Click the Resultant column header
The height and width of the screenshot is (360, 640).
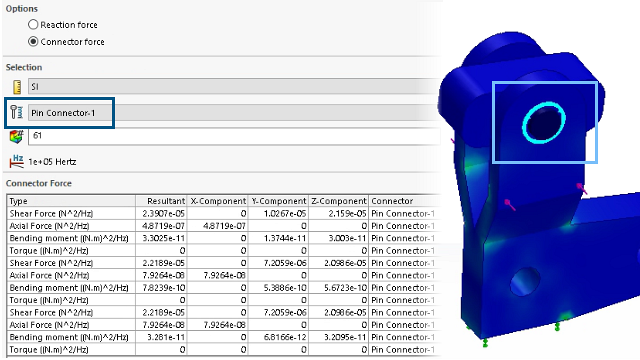pos(161,201)
